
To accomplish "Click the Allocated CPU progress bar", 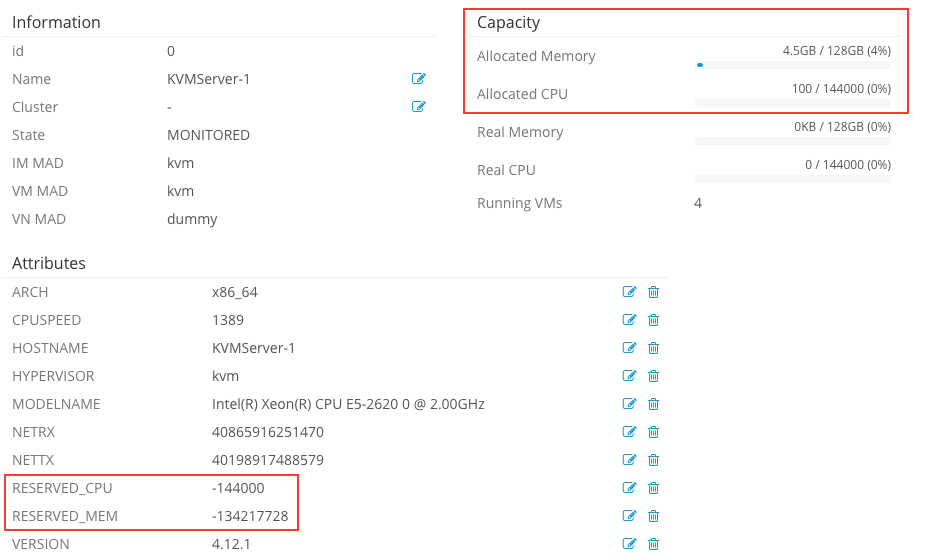I will [x=792, y=103].
